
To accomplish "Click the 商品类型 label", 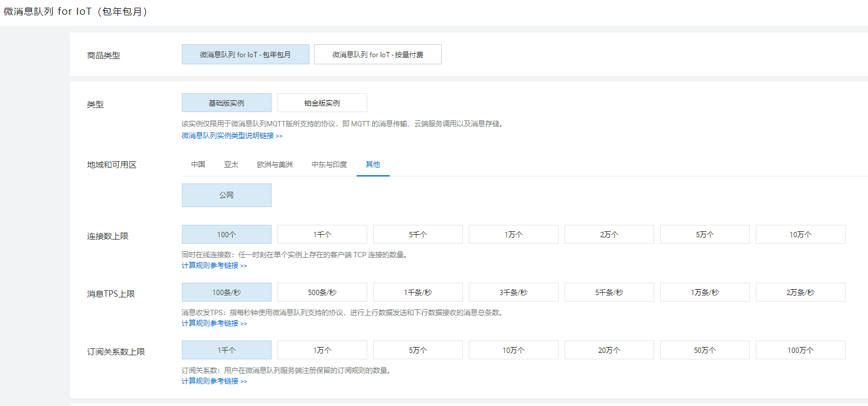I will tap(103, 55).
